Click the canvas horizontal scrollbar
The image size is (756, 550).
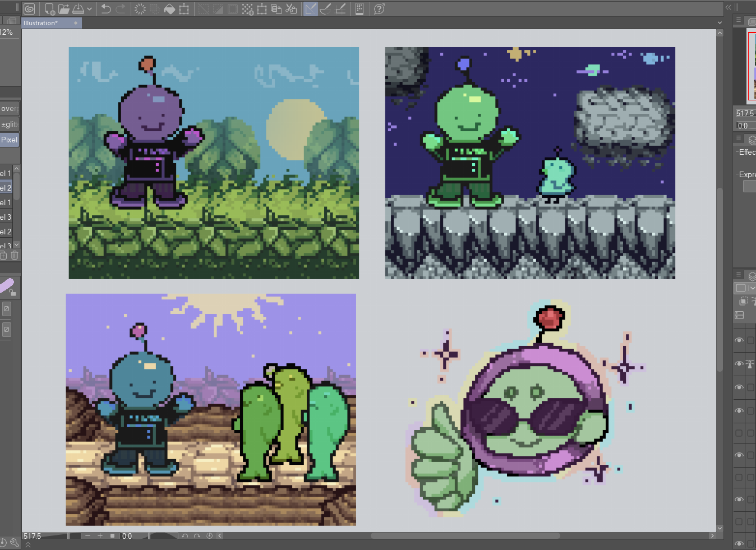(465, 536)
